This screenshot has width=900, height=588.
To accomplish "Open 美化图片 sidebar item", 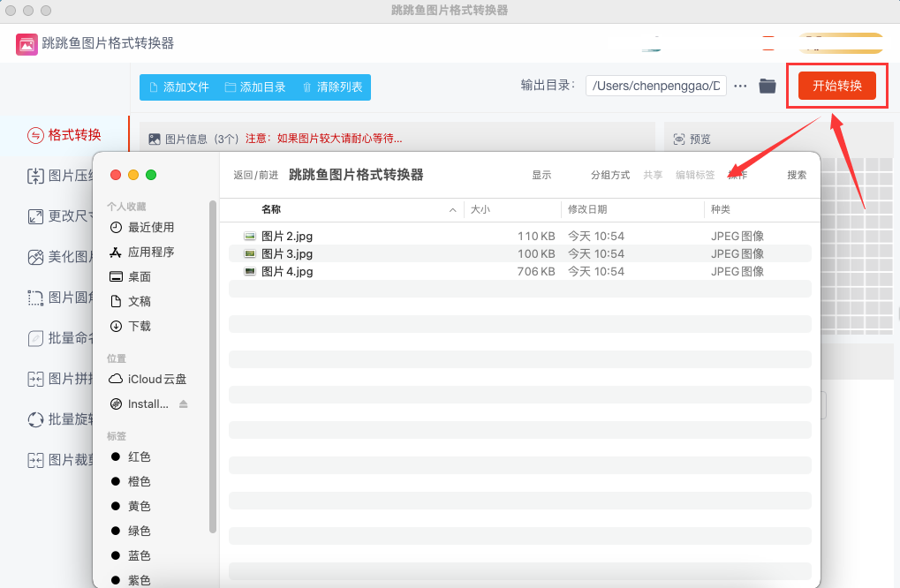I will tap(60, 257).
